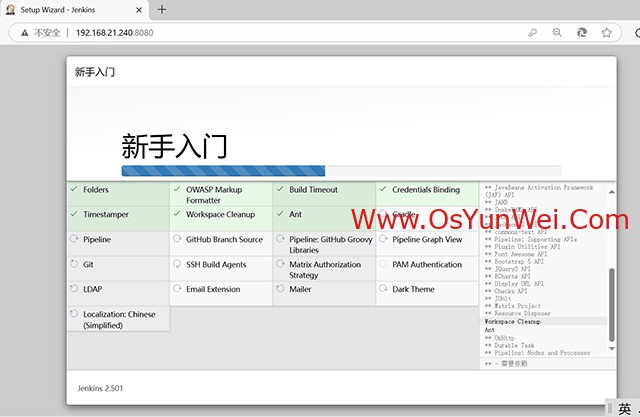Click the Build Timeout plugin label
This screenshot has height=417, width=640.
coord(313,190)
